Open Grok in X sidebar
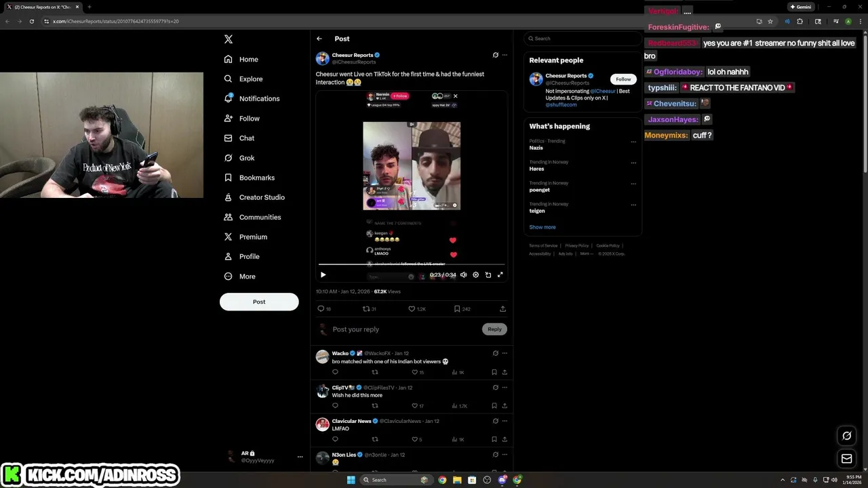The image size is (868, 488). 239,158
